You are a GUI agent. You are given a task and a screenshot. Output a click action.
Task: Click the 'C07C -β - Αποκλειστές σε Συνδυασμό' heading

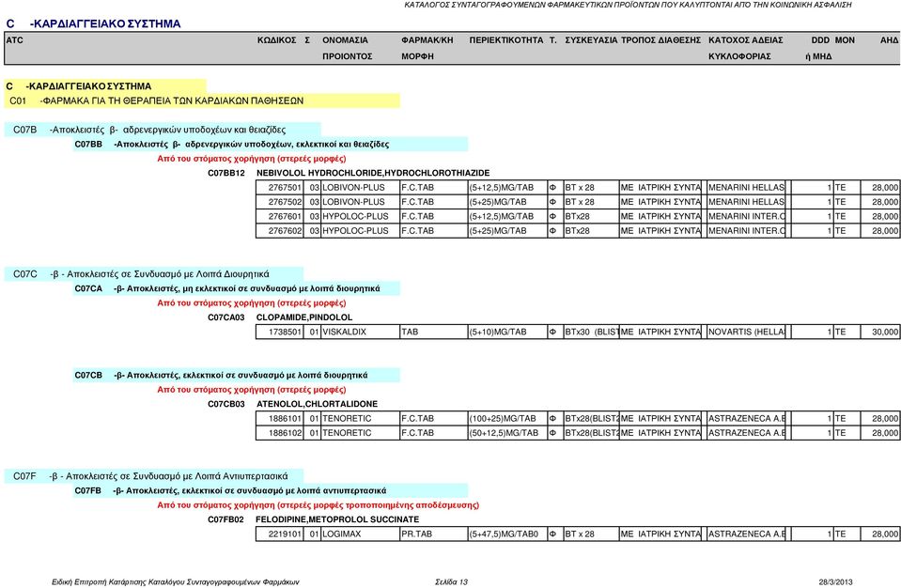154,274
